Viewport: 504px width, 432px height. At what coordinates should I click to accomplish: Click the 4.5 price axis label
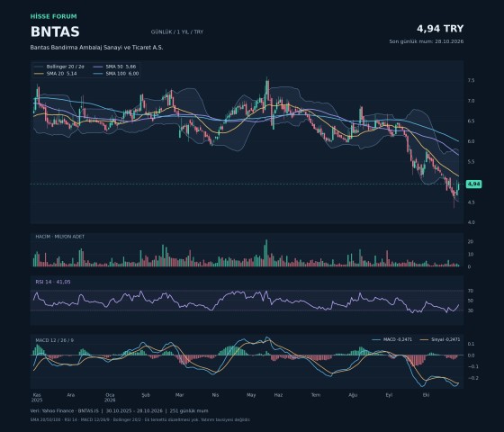point(471,202)
